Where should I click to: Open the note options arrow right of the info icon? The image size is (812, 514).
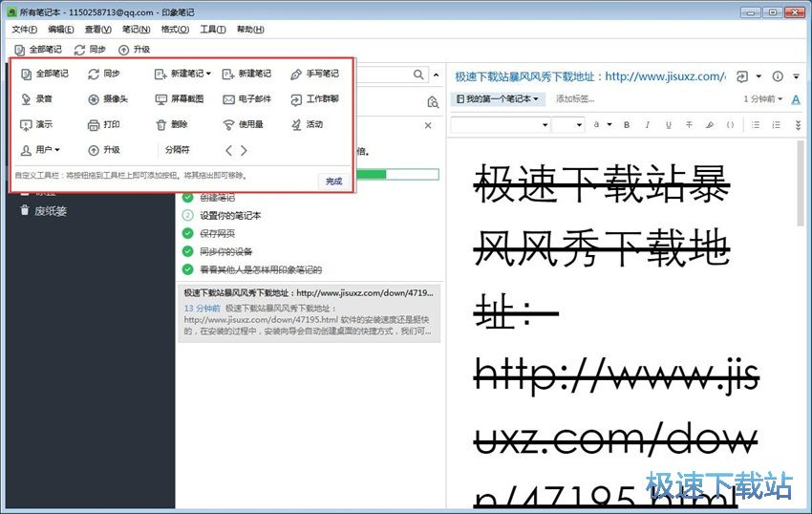point(796,76)
